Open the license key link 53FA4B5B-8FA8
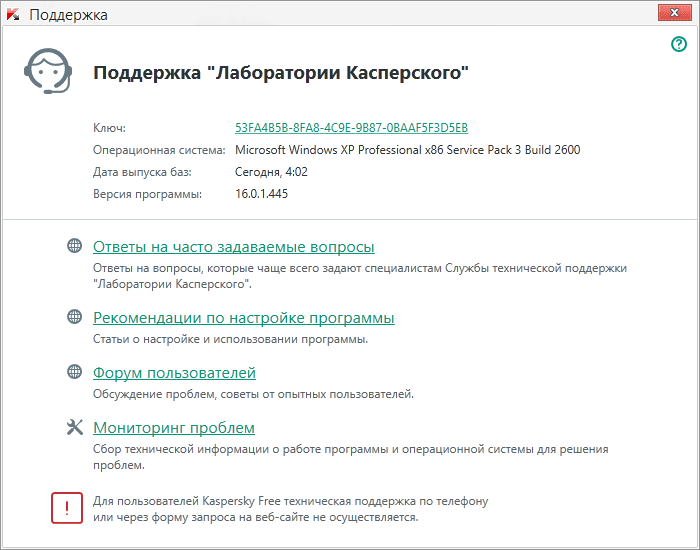The image size is (700, 550). point(351,128)
